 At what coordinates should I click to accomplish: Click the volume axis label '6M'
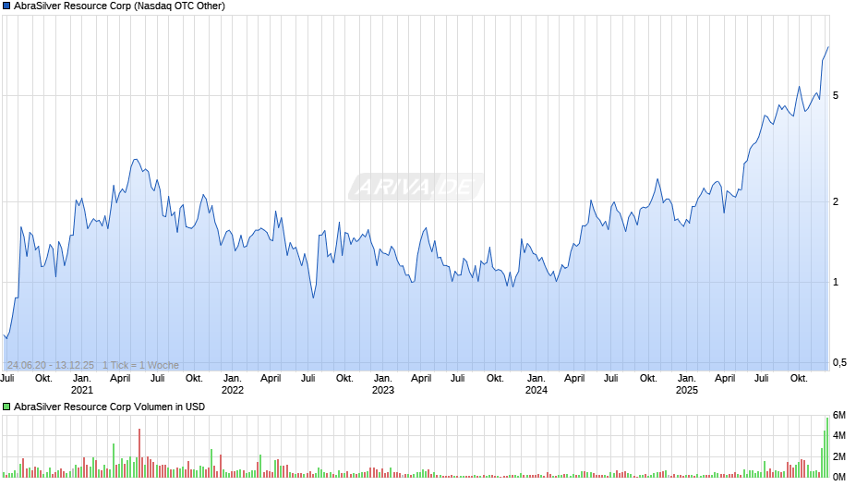click(x=839, y=416)
